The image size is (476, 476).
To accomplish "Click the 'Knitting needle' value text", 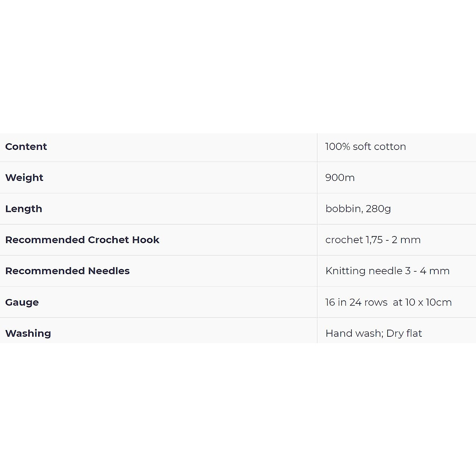I will (x=364, y=271).
